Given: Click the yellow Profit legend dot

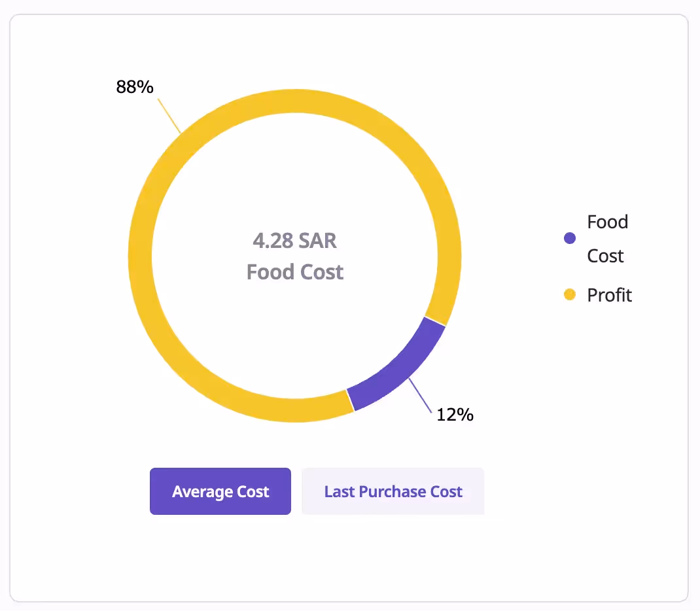Looking at the screenshot, I should click(x=570, y=294).
